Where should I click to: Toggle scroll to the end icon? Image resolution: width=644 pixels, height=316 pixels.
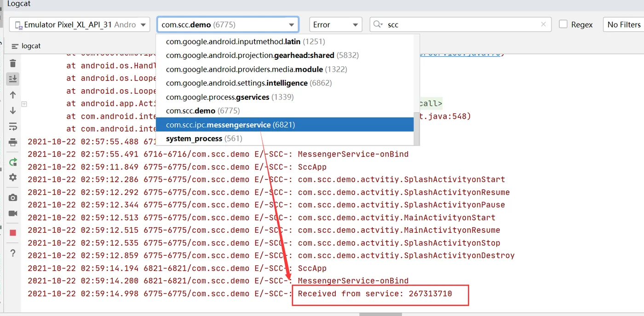(x=13, y=79)
